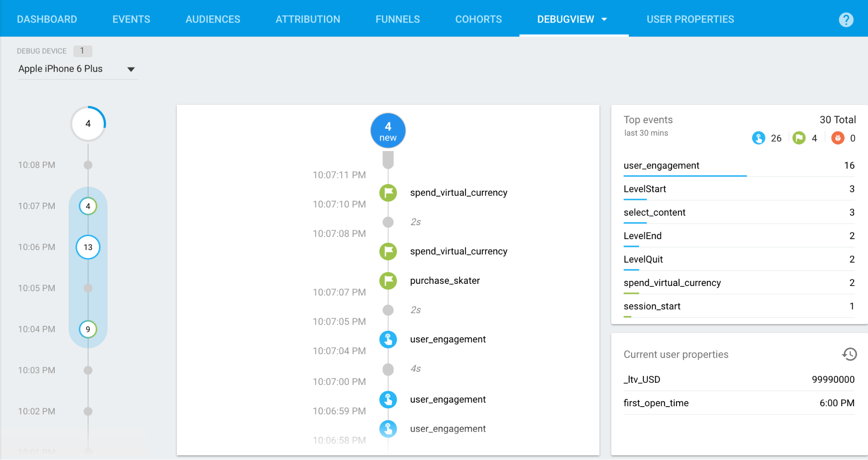Click the touch icon beside user_engagement at 10:07:05
This screenshot has width=868, height=460.
(388, 339)
